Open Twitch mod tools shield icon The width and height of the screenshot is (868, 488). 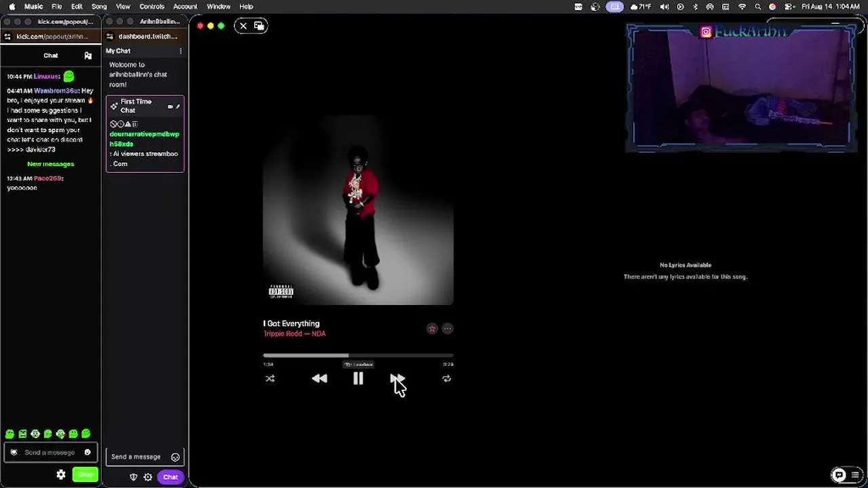(x=134, y=477)
